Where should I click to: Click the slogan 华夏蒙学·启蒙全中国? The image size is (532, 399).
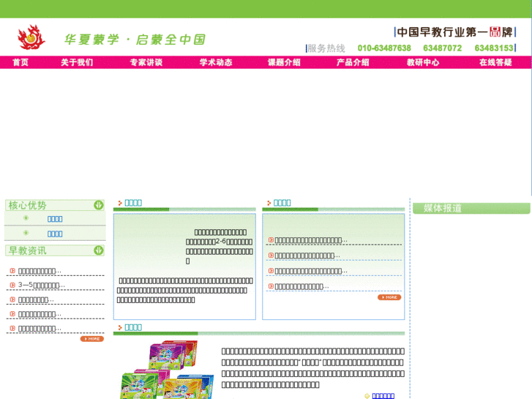[x=135, y=40]
